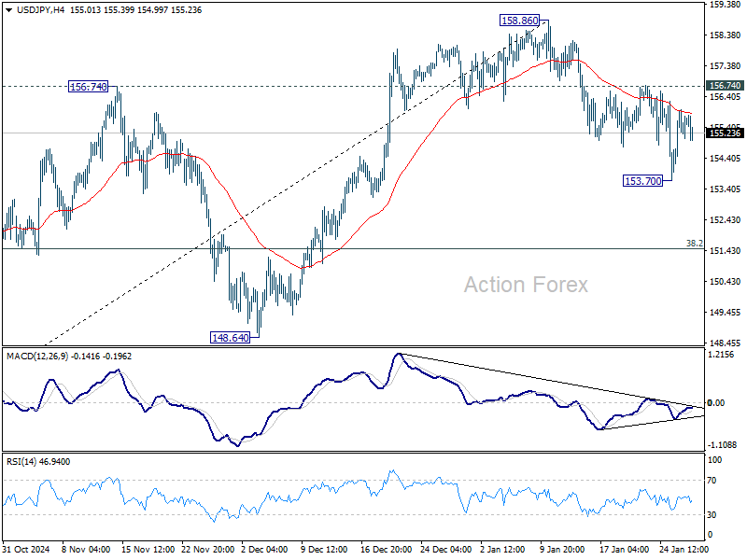Click the 22 Nov 20:00 time label
The image size is (747, 560).
click(207, 549)
